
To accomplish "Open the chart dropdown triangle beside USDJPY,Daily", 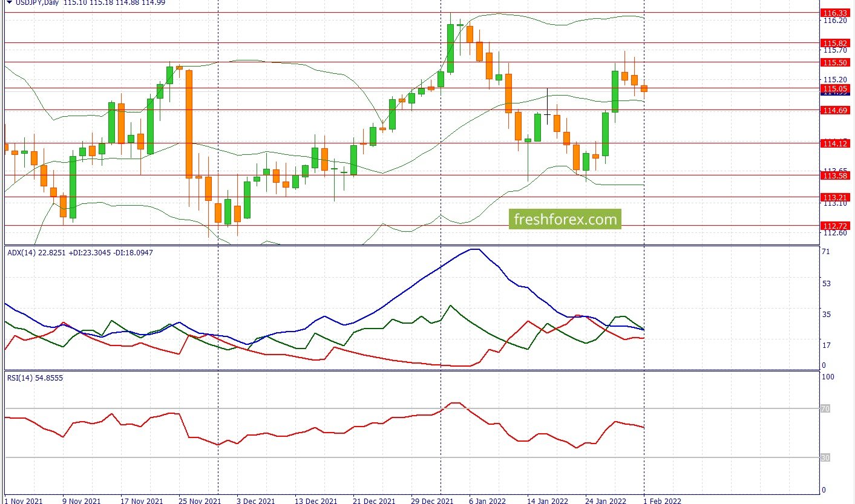I will pyautogui.click(x=9, y=2).
